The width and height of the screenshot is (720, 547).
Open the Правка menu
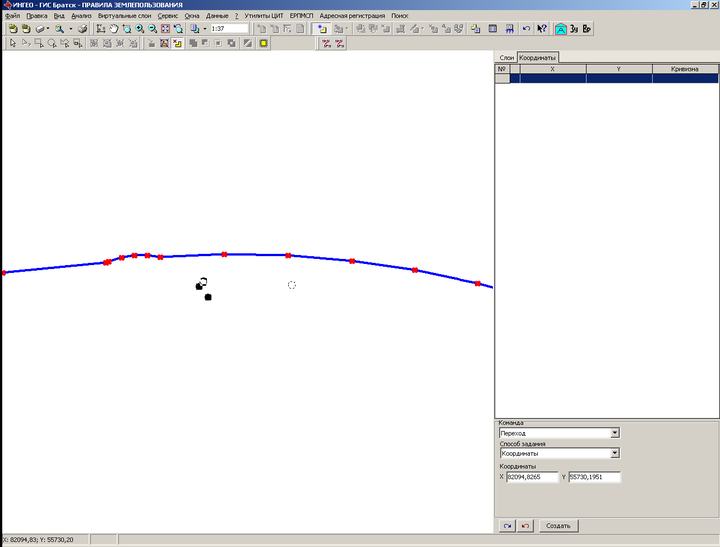coord(37,16)
